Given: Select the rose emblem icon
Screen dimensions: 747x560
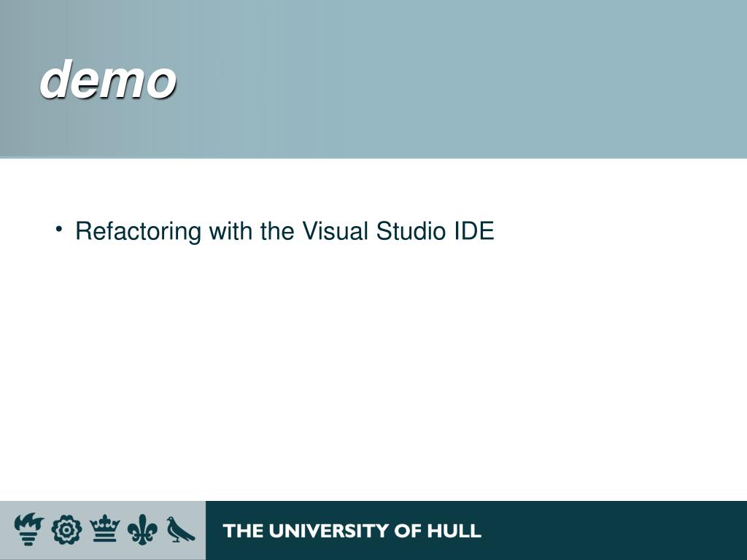Looking at the screenshot, I should pyautogui.click(x=66, y=529).
